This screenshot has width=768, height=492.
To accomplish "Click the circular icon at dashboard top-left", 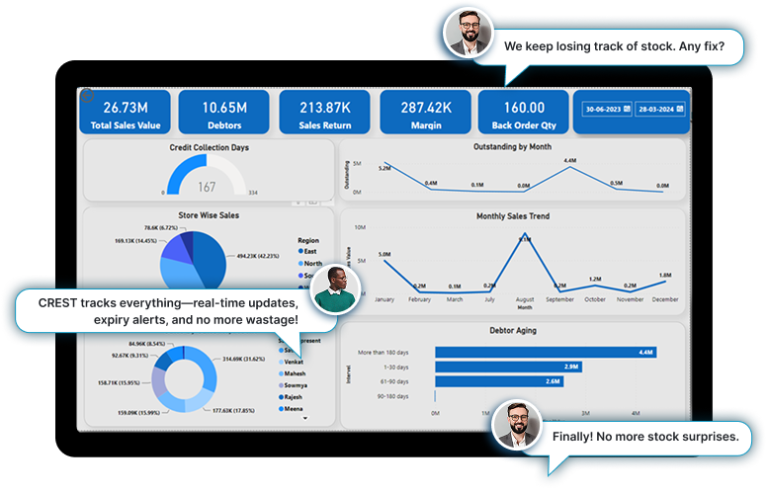I will point(87,96).
